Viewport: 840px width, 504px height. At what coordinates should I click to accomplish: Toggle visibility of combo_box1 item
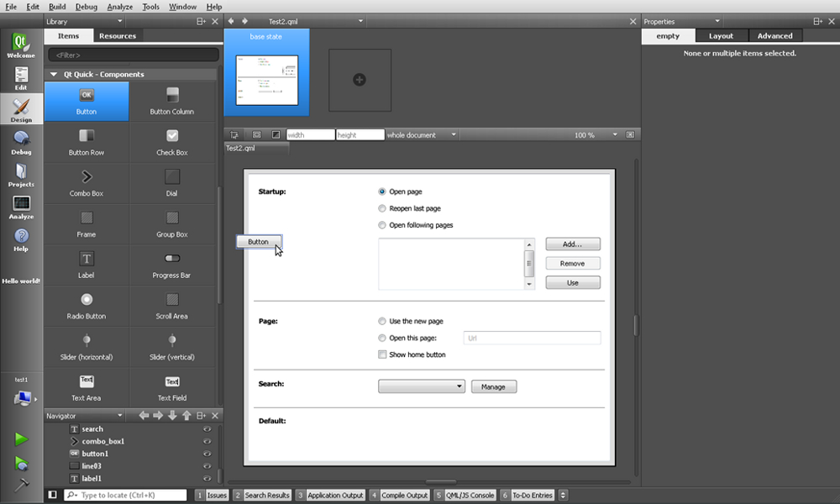pos(207,441)
